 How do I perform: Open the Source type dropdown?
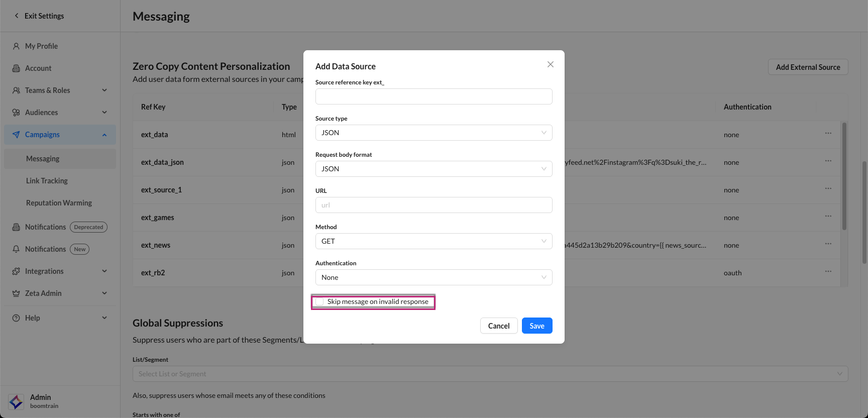433,133
